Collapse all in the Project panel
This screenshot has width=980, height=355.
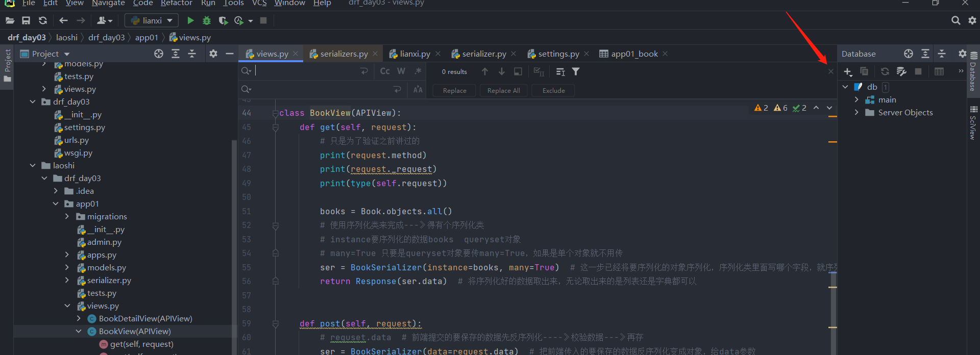192,54
